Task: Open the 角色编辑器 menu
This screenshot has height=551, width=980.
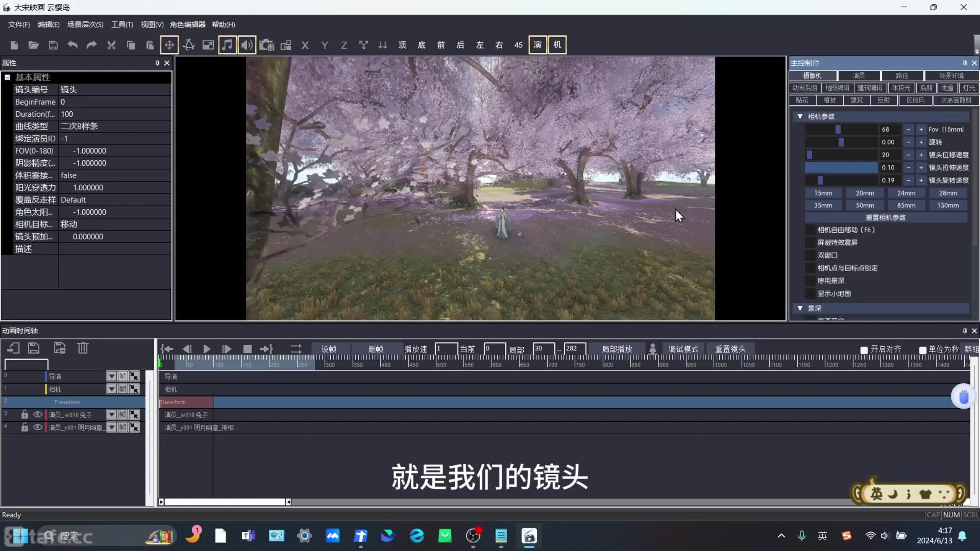Action: click(x=188, y=24)
